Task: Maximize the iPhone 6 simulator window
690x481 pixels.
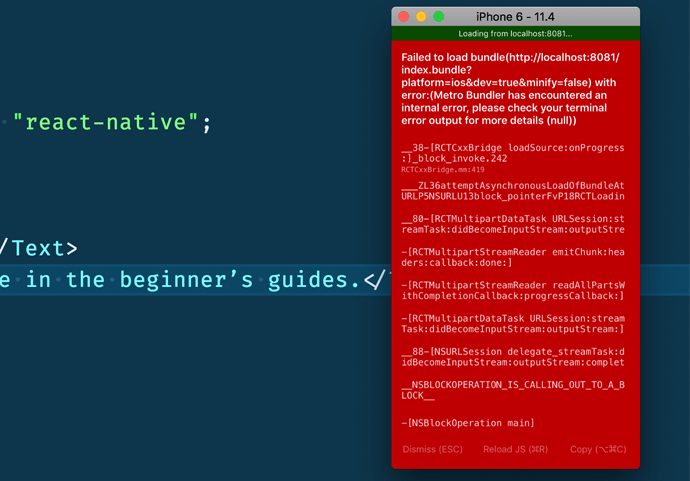Action: pyautogui.click(x=439, y=17)
